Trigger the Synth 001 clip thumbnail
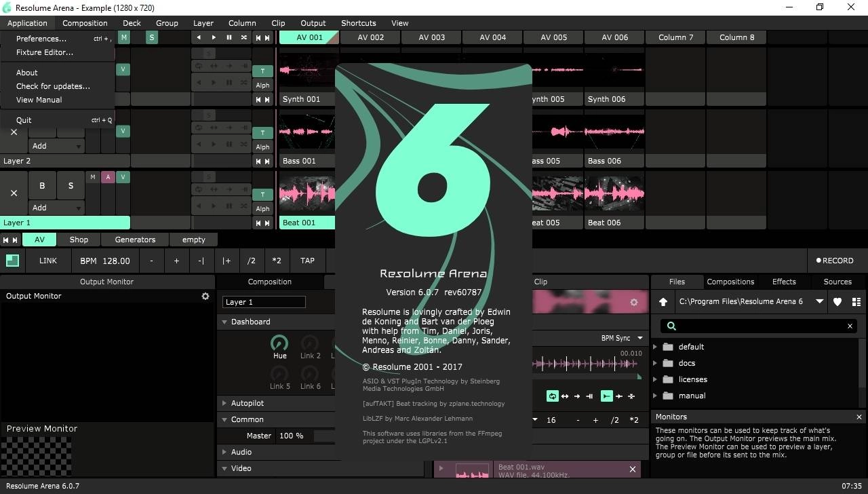 click(x=308, y=70)
